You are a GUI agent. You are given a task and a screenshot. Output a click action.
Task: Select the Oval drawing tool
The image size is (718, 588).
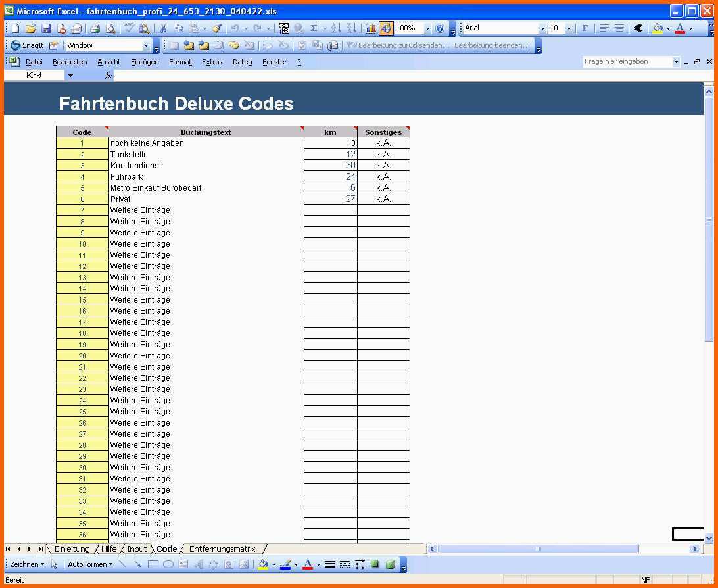point(168,564)
